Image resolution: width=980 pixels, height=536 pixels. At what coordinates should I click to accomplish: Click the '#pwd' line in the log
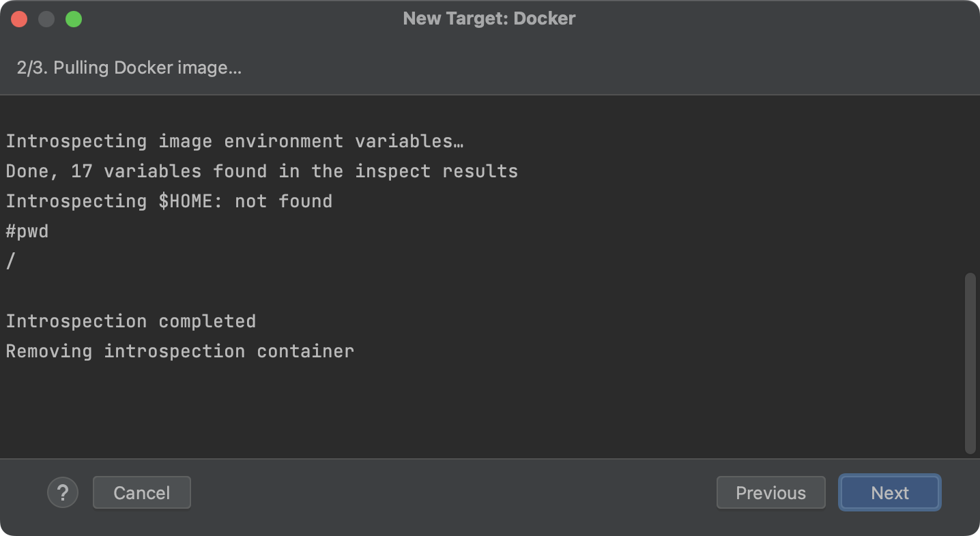click(x=27, y=230)
